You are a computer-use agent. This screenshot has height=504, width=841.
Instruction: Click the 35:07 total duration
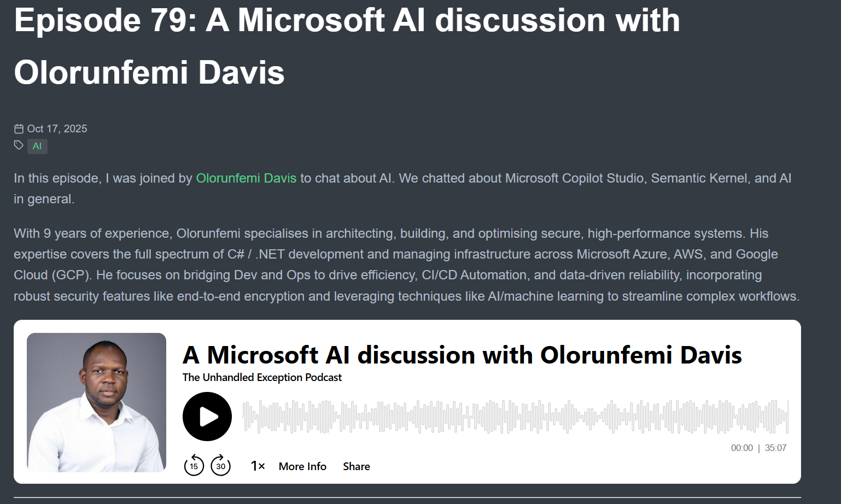click(x=775, y=448)
